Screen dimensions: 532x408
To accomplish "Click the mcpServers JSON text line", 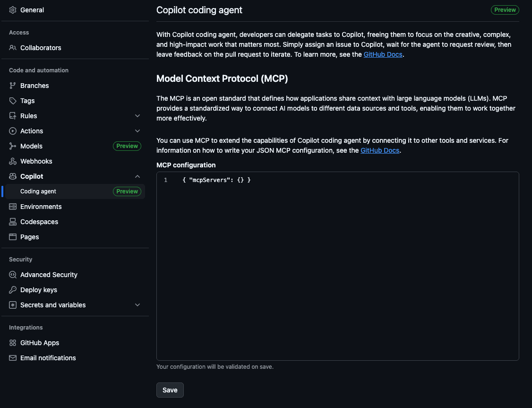I will pos(216,180).
